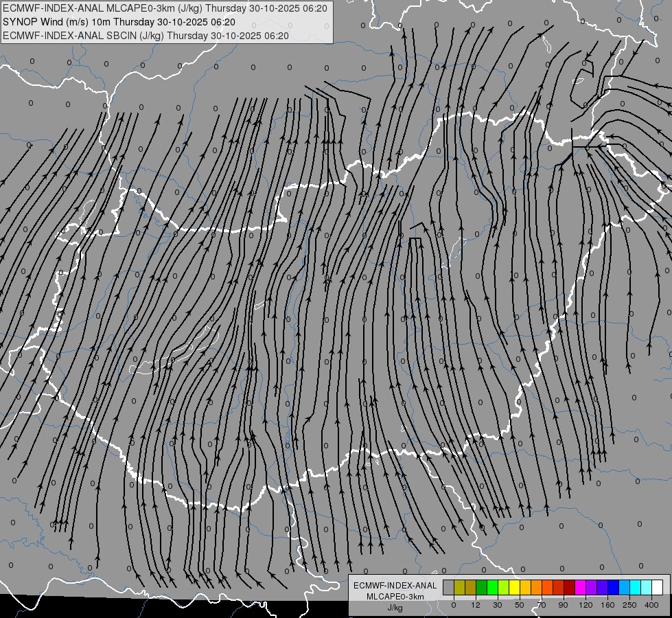Image resolution: width=672 pixels, height=618 pixels.
Task: Click the legend value label 120
Action: [586, 605]
